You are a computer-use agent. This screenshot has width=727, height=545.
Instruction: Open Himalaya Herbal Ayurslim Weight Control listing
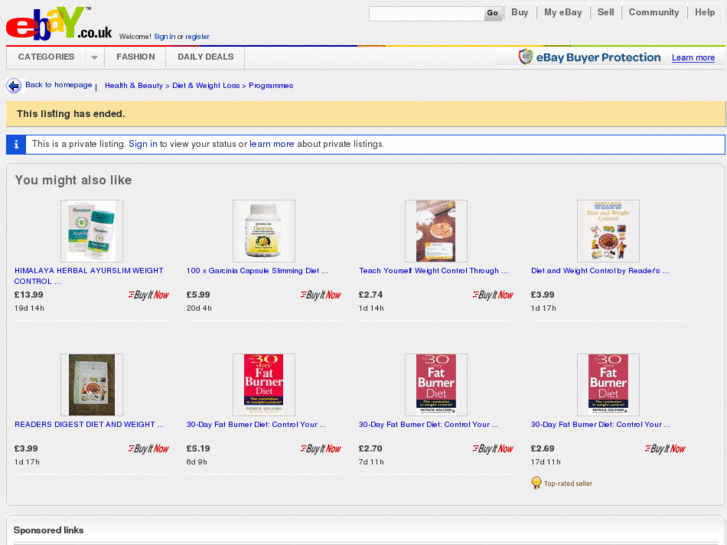[89, 276]
